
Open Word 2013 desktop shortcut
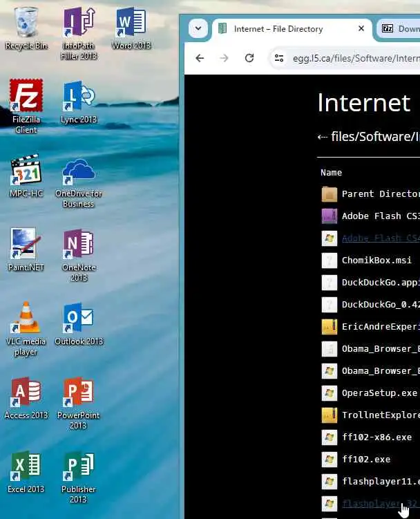click(x=131, y=29)
